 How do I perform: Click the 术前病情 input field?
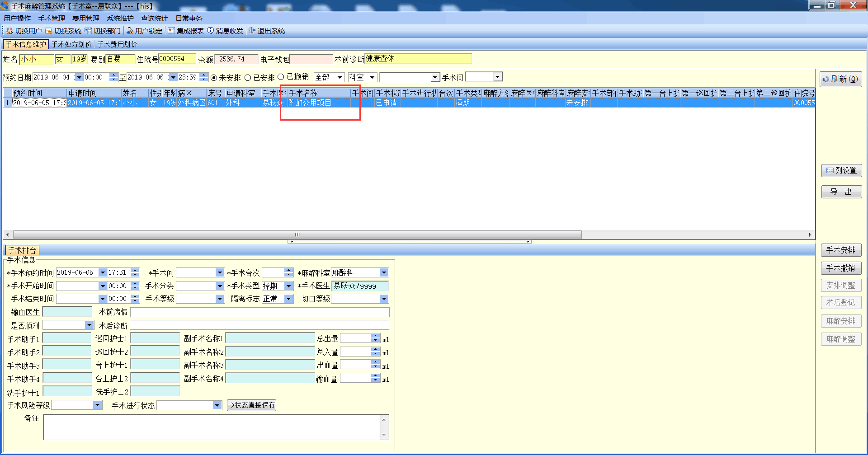(x=259, y=312)
